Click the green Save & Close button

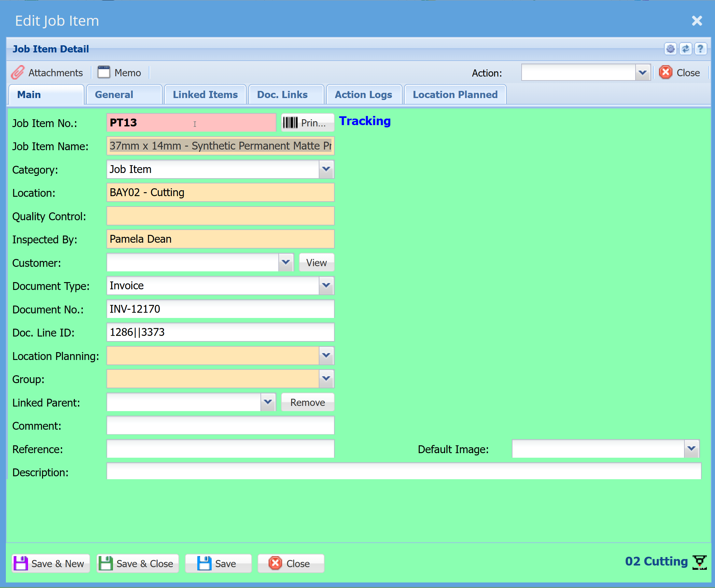coord(137,564)
